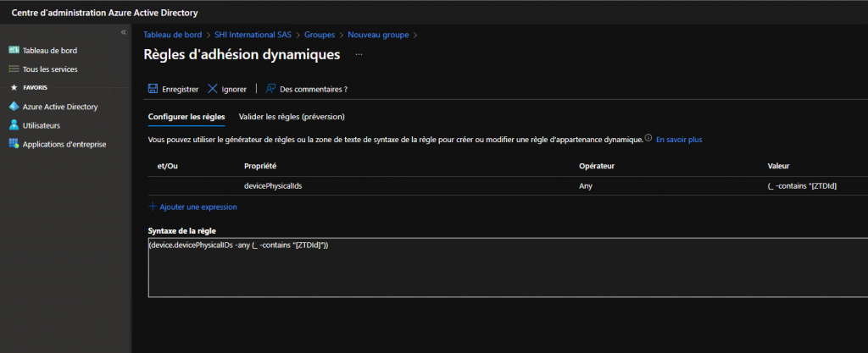
Task: Click the Applications d'entreprise sidebar icon
Action: 14,144
